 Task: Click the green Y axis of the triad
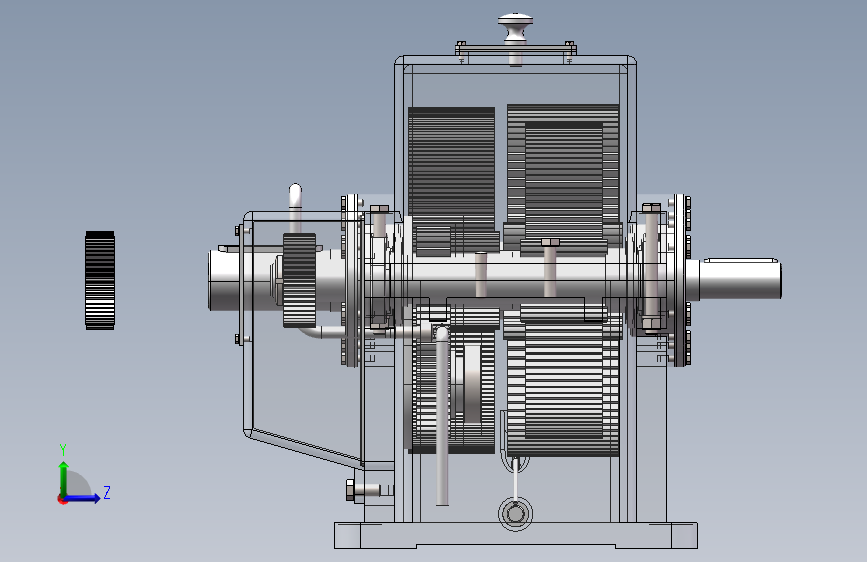coord(64,479)
